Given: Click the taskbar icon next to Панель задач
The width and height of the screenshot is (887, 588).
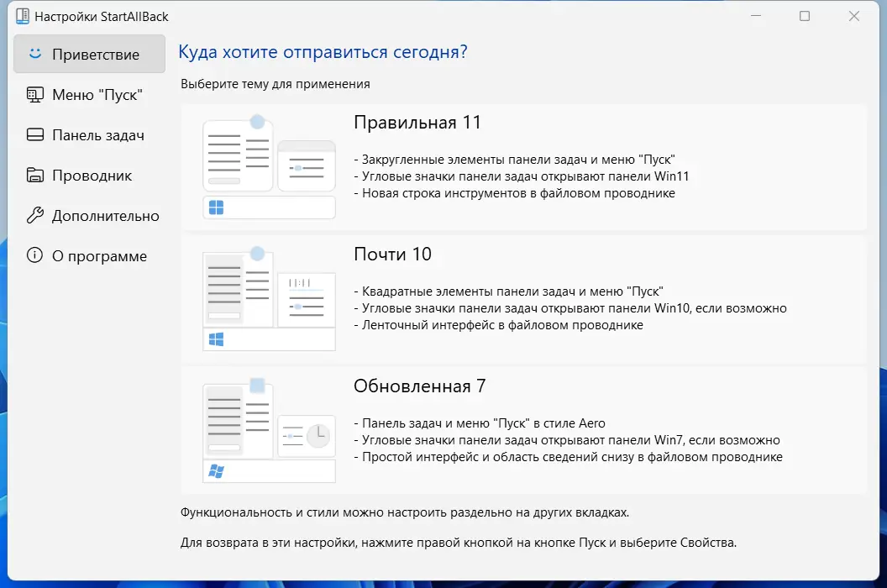Looking at the screenshot, I should point(34,134).
